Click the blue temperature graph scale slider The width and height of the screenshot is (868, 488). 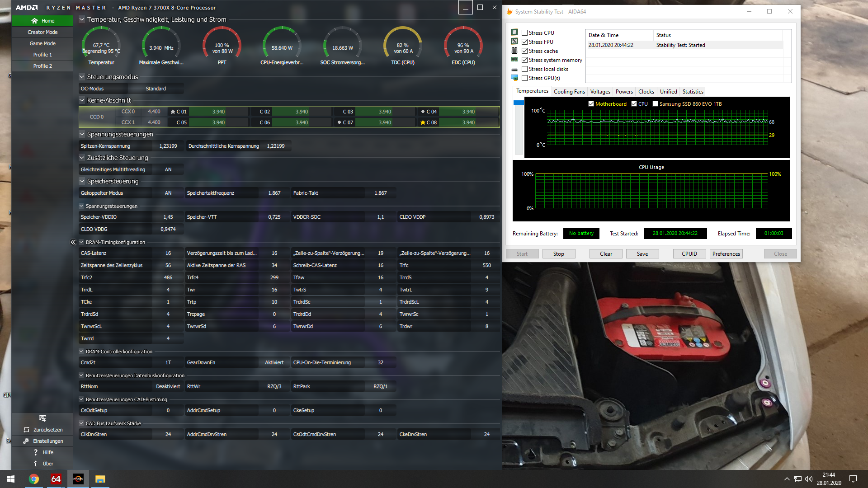(519, 103)
